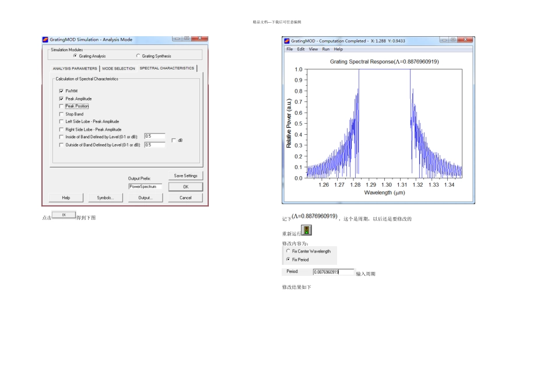The width and height of the screenshot is (554, 392).
Task: Click the Inside of Band level field
Action: click(155, 136)
